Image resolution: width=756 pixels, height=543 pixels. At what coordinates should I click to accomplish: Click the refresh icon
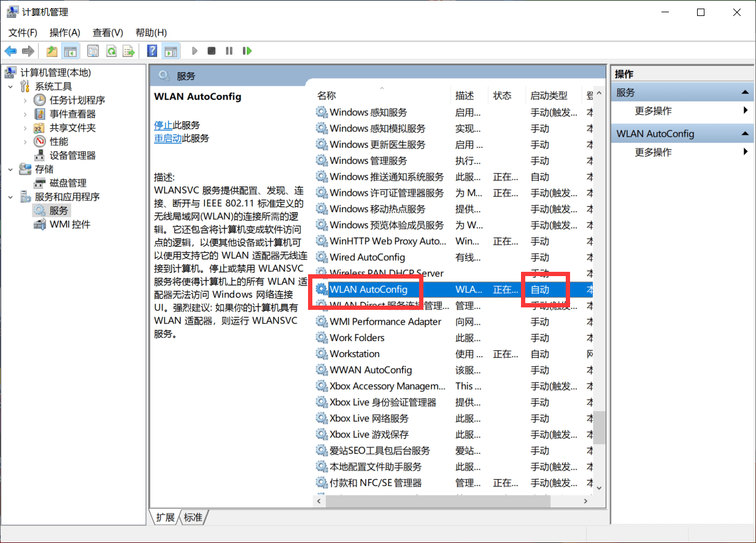point(111,50)
